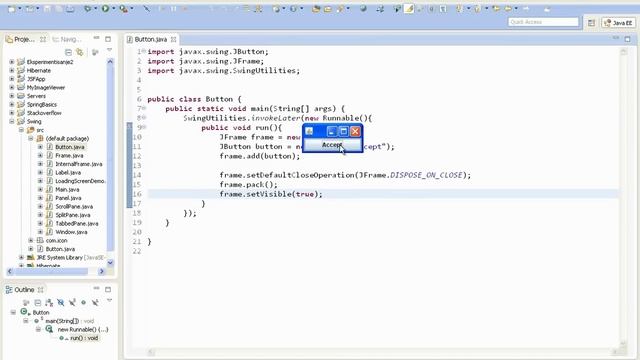Open the dropdown next to New icon

point(19,9)
